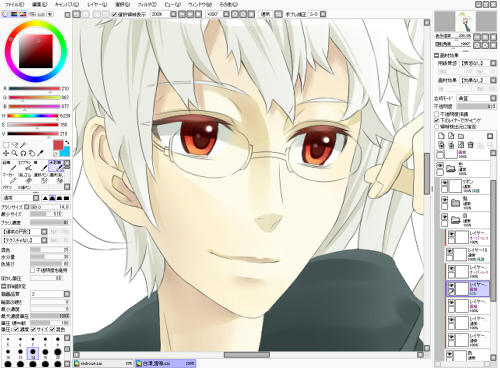This screenshot has width=500, height=368.
Task: Collapse the 詳細設定 section
Action: [x=3, y=286]
